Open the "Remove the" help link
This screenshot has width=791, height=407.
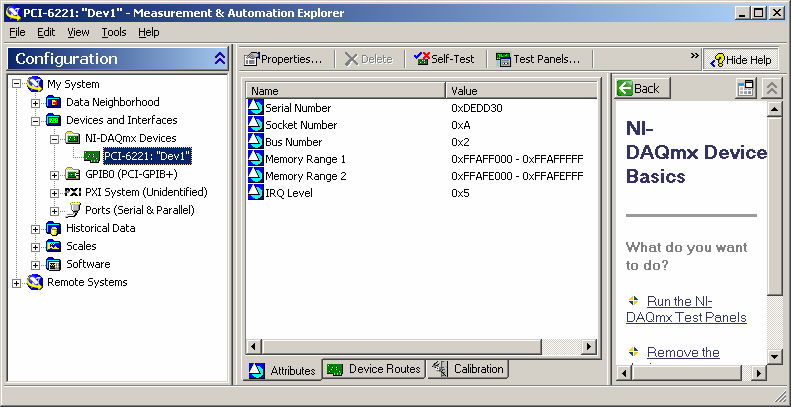point(683,352)
